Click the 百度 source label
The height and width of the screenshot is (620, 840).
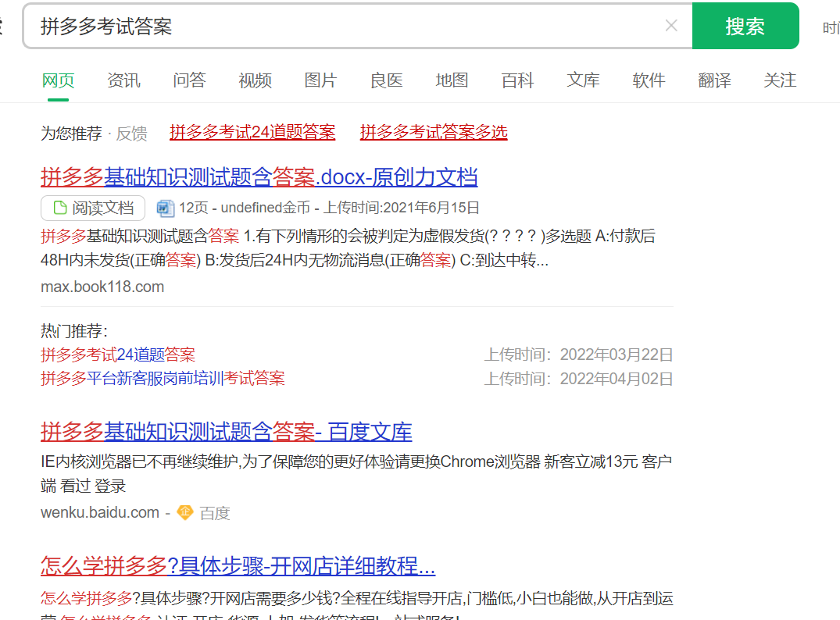(x=215, y=513)
